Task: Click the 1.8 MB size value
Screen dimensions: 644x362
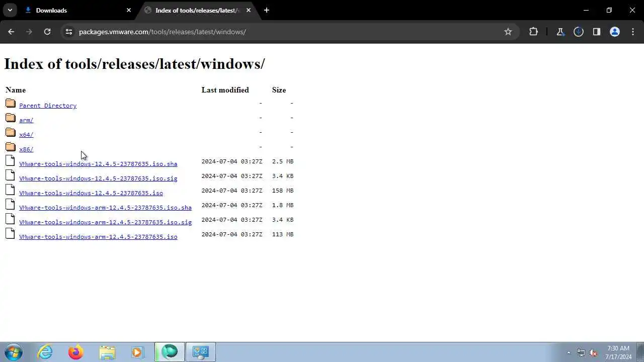Action: point(283,205)
